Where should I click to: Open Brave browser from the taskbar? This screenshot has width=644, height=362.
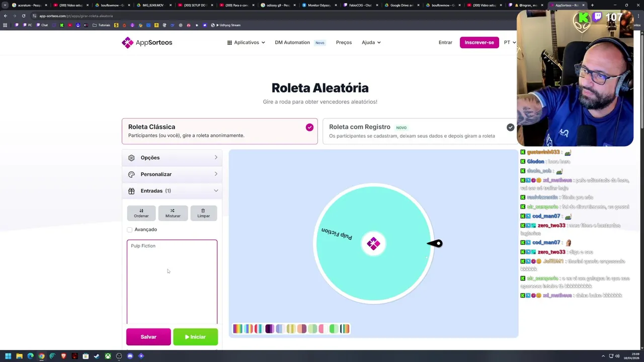click(63, 356)
